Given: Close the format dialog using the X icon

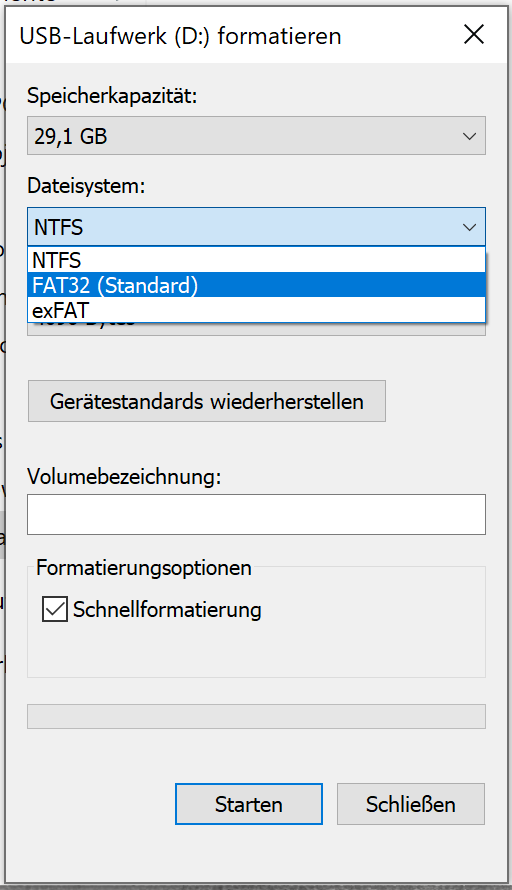Looking at the screenshot, I should click(x=473, y=35).
